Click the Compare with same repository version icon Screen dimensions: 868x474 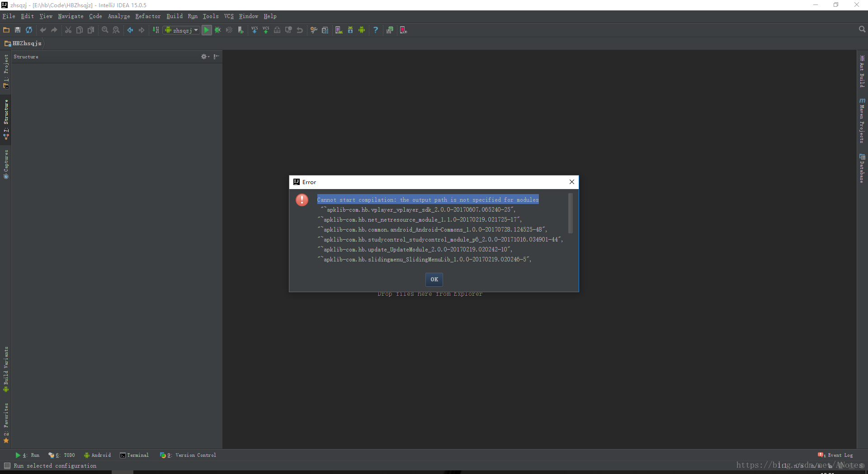(x=277, y=30)
